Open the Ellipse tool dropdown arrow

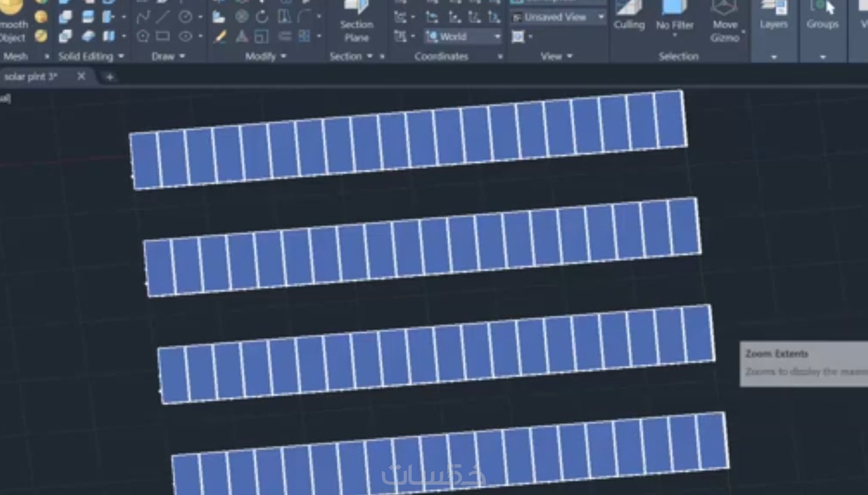[x=200, y=36]
